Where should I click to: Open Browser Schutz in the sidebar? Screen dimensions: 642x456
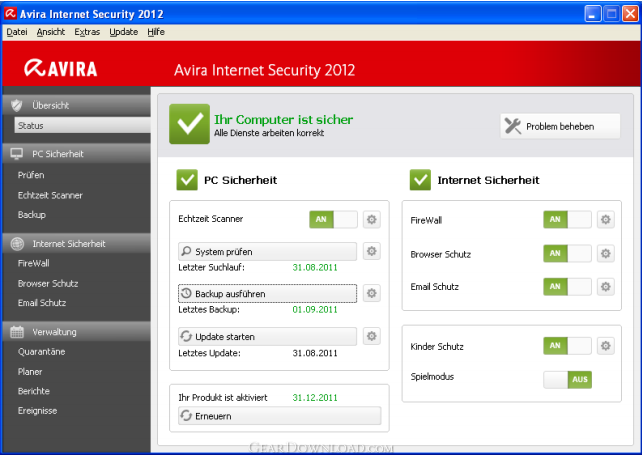coord(48,283)
